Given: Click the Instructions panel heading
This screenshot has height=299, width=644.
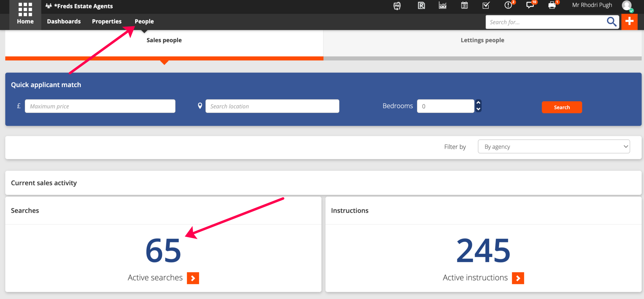Looking at the screenshot, I should 350,210.
